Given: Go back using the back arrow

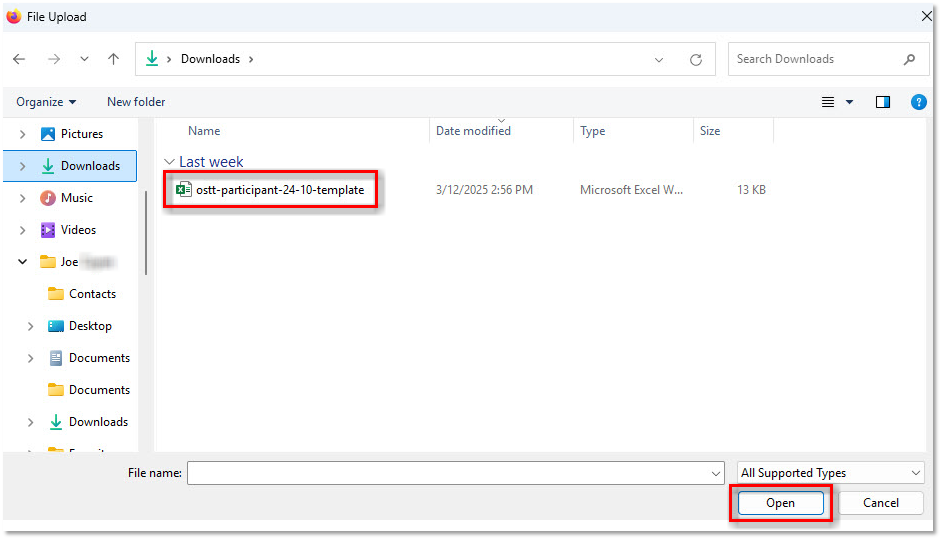Looking at the screenshot, I should coord(19,59).
